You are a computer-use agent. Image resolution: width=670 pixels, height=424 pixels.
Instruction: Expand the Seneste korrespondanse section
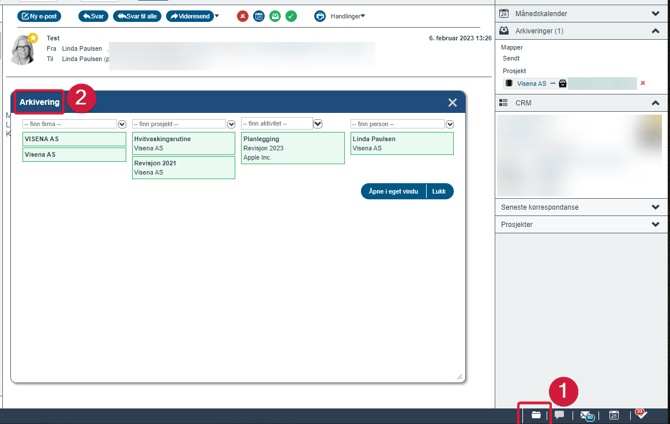tap(655, 207)
